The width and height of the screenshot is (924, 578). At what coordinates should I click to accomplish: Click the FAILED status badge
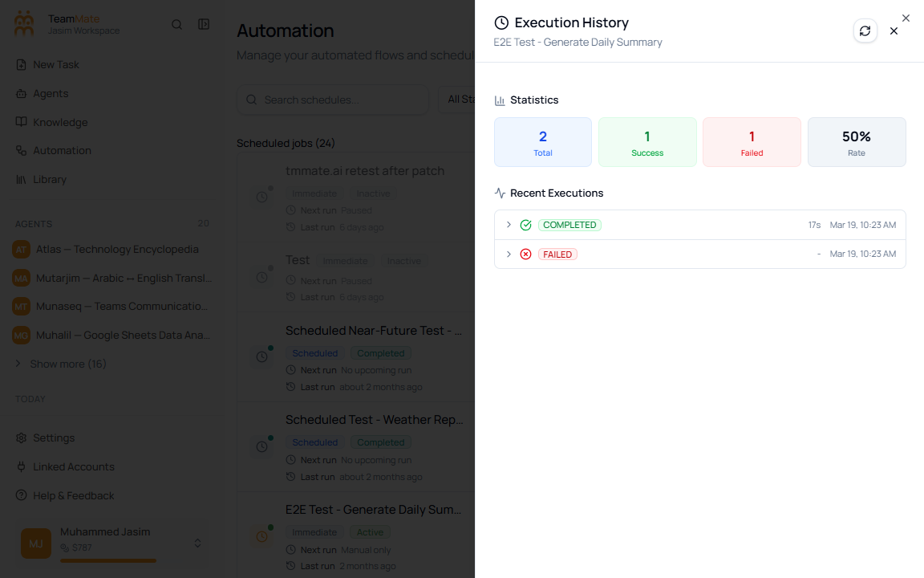tap(557, 254)
